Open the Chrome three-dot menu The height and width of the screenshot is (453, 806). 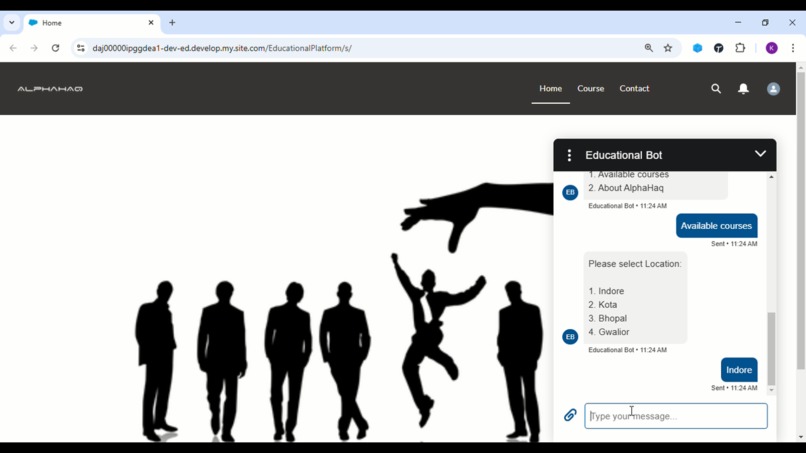[793, 48]
